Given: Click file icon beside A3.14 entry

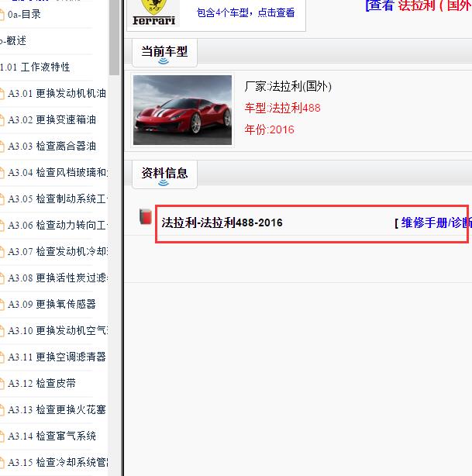Looking at the screenshot, I should click(2, 436).
